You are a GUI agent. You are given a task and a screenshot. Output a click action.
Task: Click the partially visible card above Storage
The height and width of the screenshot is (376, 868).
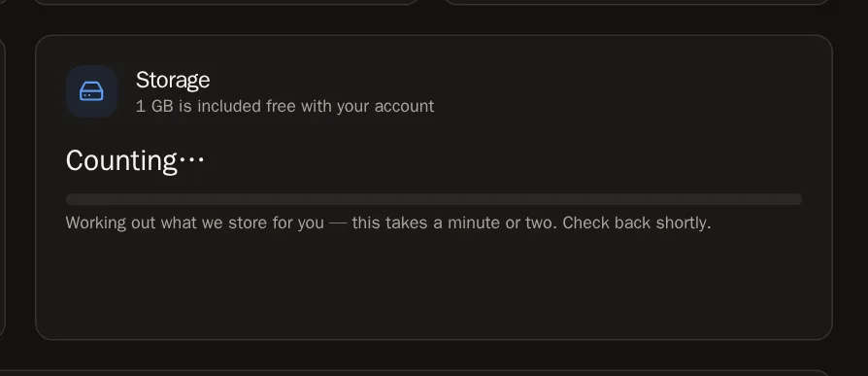coord(226,2)
